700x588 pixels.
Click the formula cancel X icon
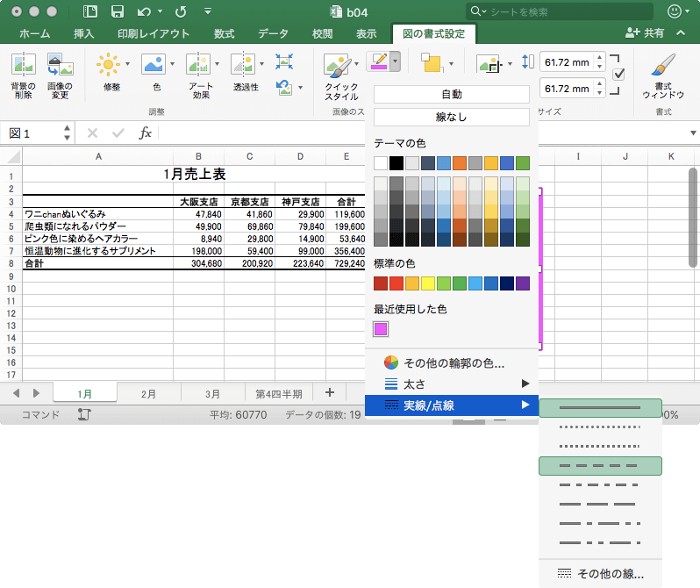(x=92, y=133)
